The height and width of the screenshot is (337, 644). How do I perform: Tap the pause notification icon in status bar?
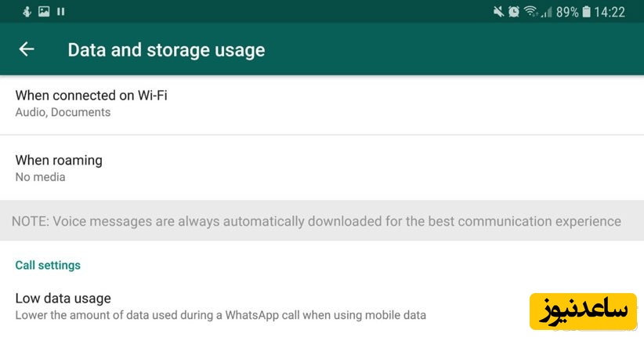[61, 12]
